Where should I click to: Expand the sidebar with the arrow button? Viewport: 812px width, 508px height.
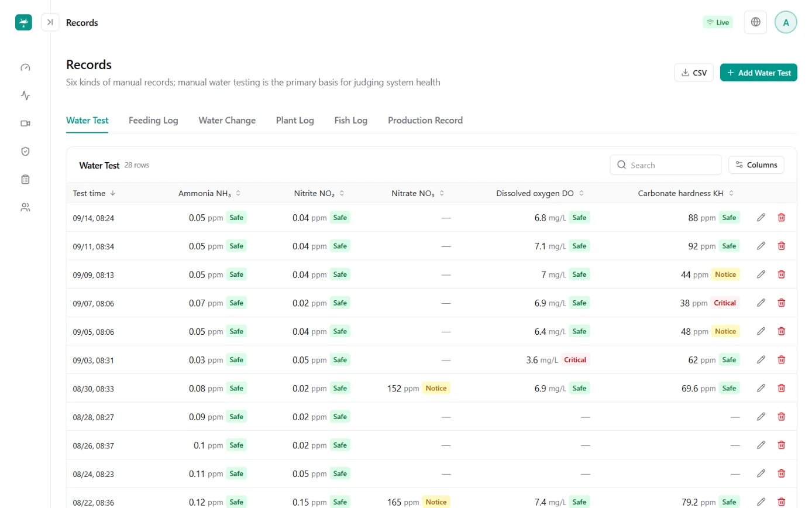(50, 22)
